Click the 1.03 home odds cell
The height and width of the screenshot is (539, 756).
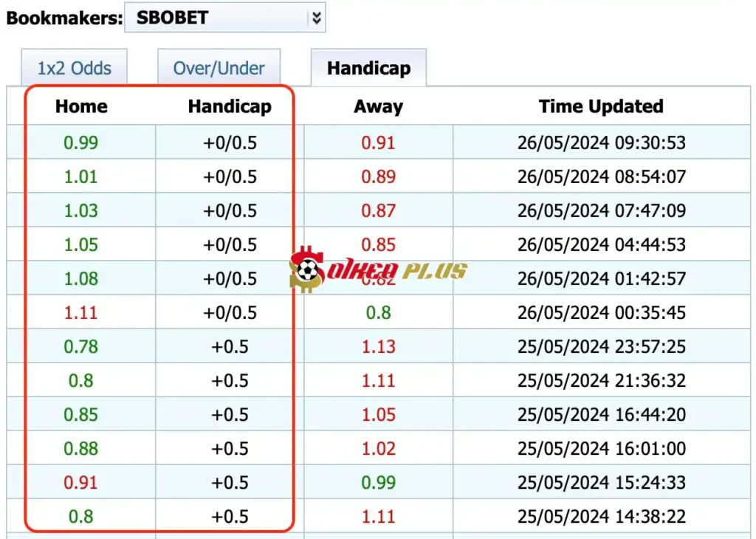pyautogui.click(x=81, y=210)
